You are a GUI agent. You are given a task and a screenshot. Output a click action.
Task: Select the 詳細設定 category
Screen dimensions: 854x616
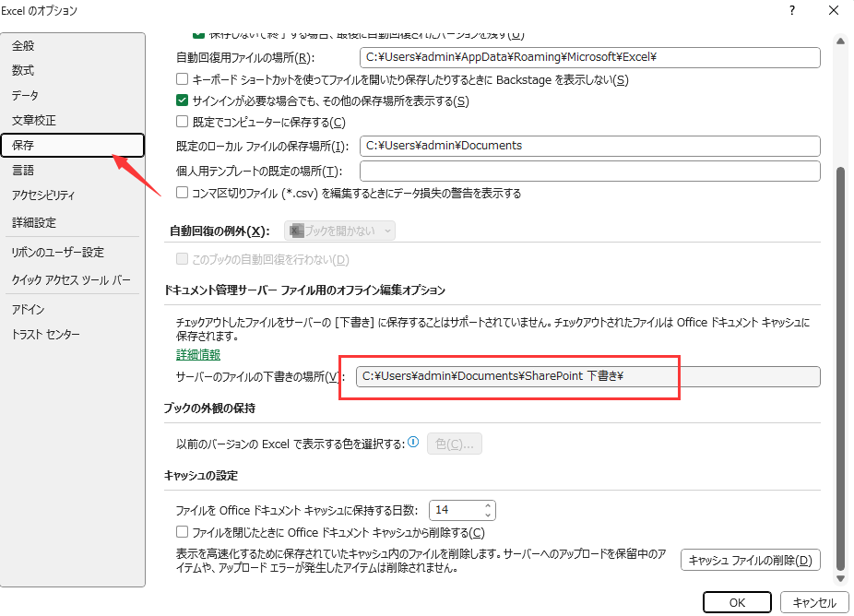pyautogui.click(x=33, y=222)
